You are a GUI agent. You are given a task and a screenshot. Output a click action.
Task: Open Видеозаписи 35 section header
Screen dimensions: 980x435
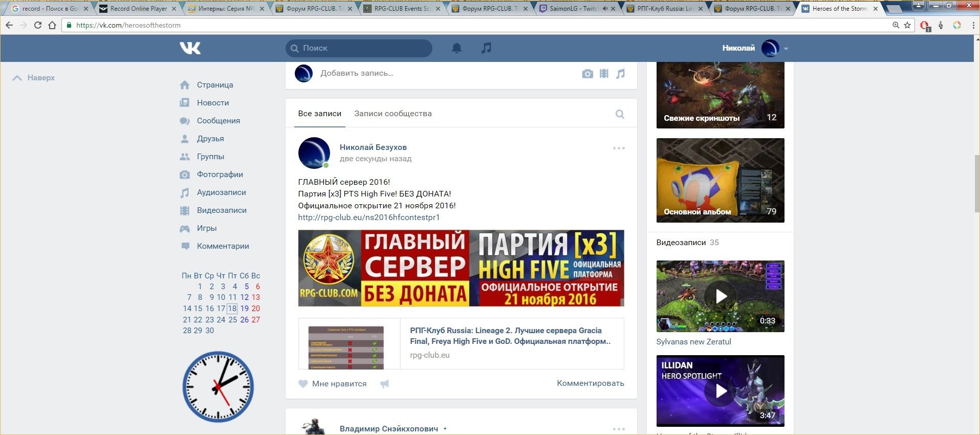coord(687,243)
